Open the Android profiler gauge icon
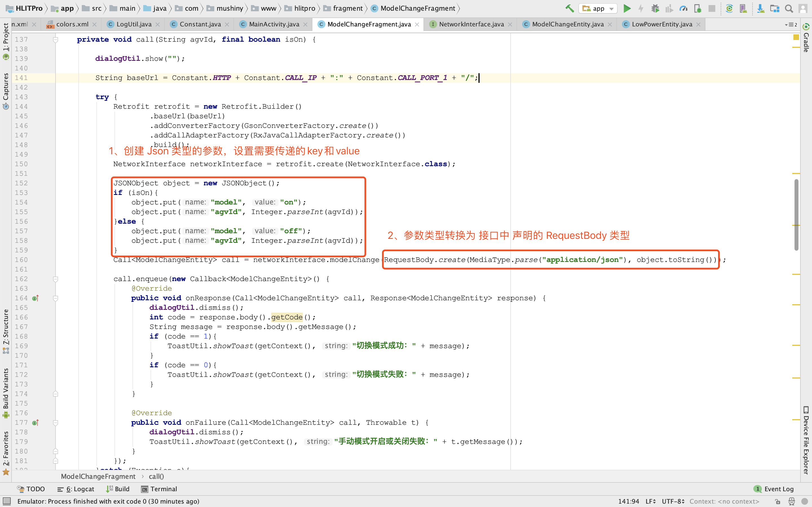812x507 pixels. [683, 8]
